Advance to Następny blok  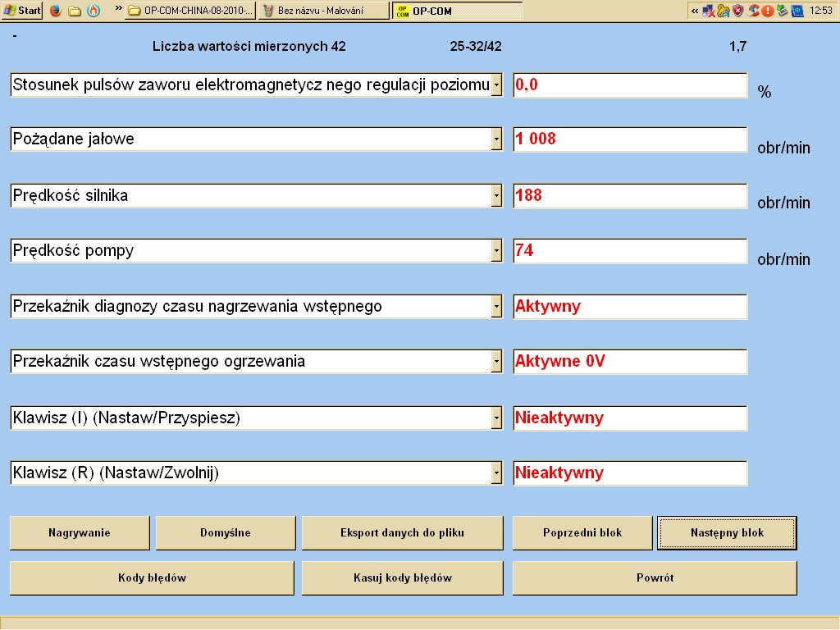(x=727, y=533)
